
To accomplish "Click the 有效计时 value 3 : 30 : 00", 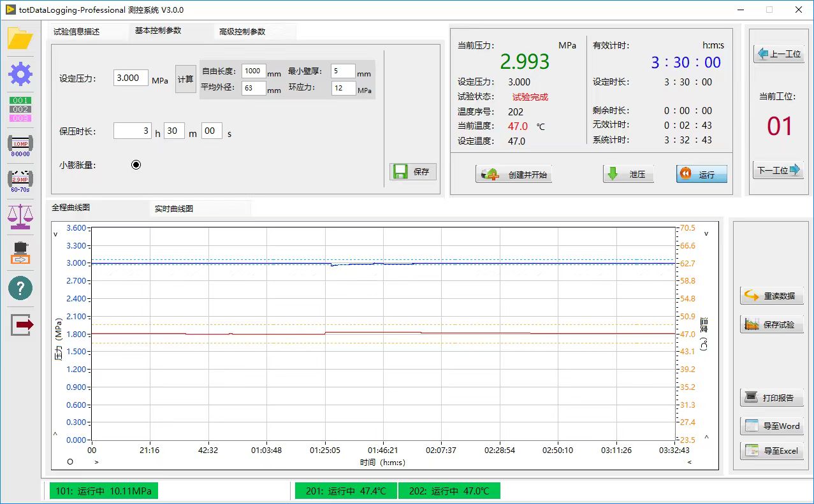I will pyautogui.click(x=686, y=62).
